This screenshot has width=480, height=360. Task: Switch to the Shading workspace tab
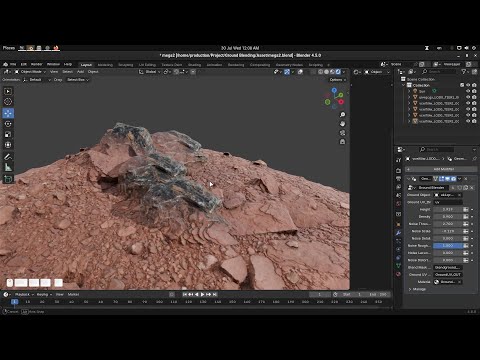[x=194, y=65]
